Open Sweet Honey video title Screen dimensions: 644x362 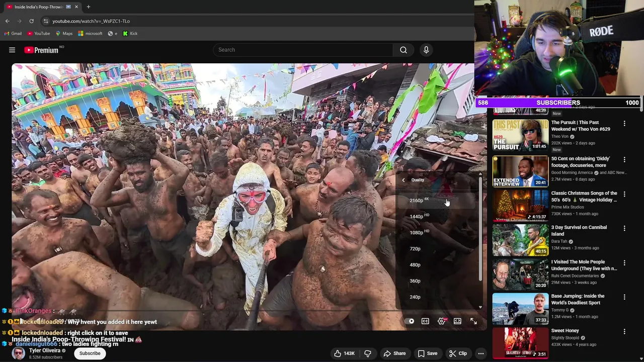point(565,331)
